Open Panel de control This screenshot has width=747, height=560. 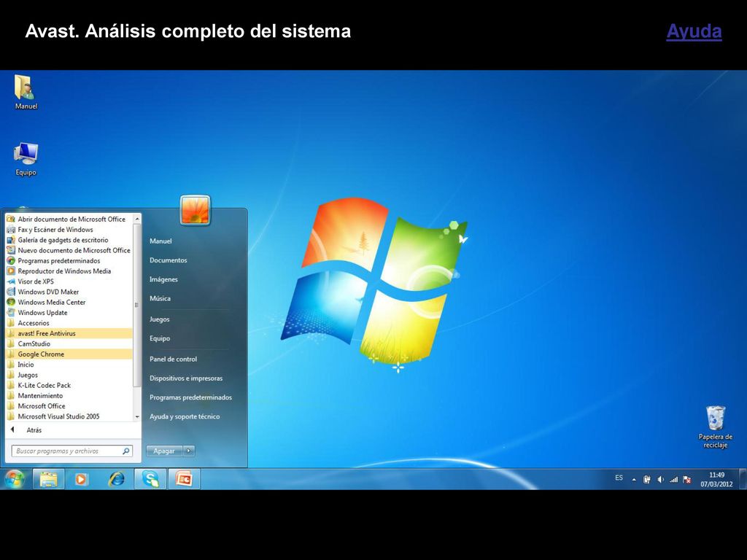click(173, 359)
